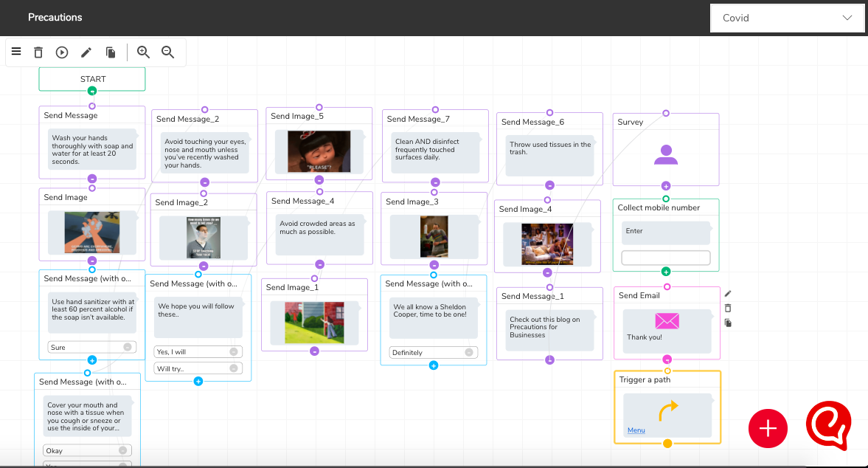Open the Covid dropdown
The width and height of the screenshot is (868, 468).
[787, 18]
